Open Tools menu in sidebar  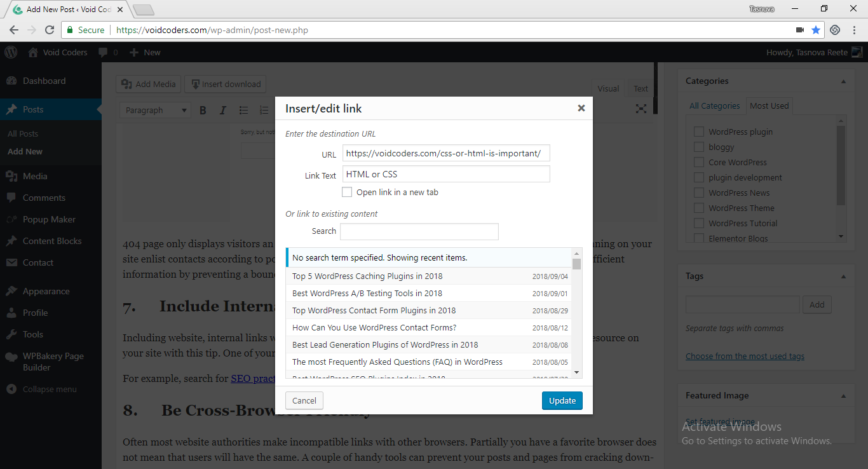click(x=51, y=334)
